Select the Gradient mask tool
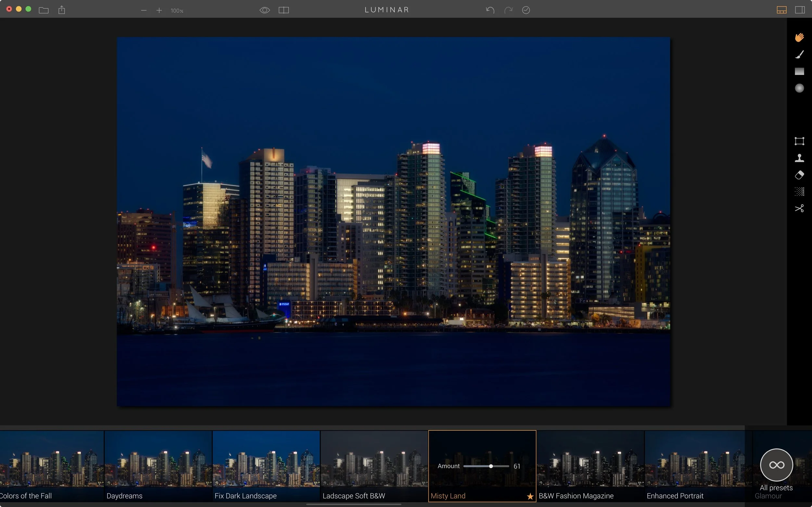The image size is (812, 507). [799, 71]
